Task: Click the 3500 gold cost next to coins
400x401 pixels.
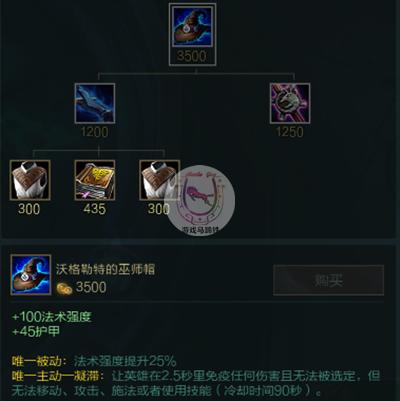Action: click(x=91, y=287)
